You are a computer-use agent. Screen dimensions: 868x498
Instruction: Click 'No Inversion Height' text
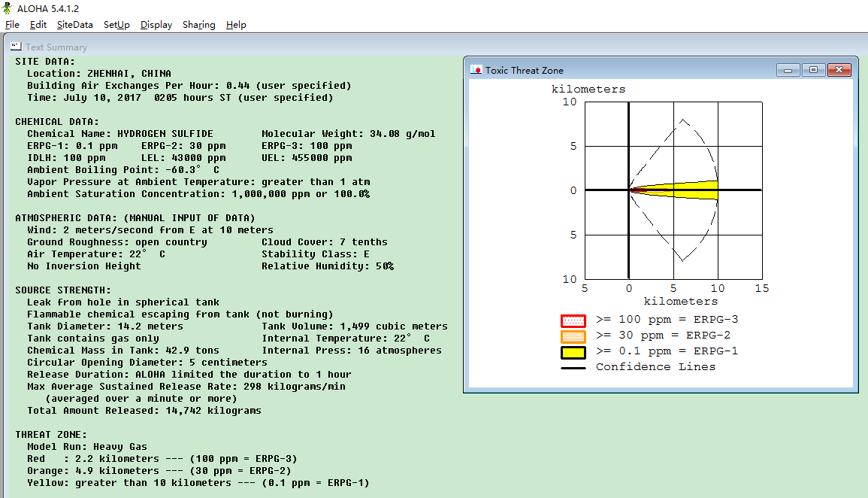(x=84, y=266)
